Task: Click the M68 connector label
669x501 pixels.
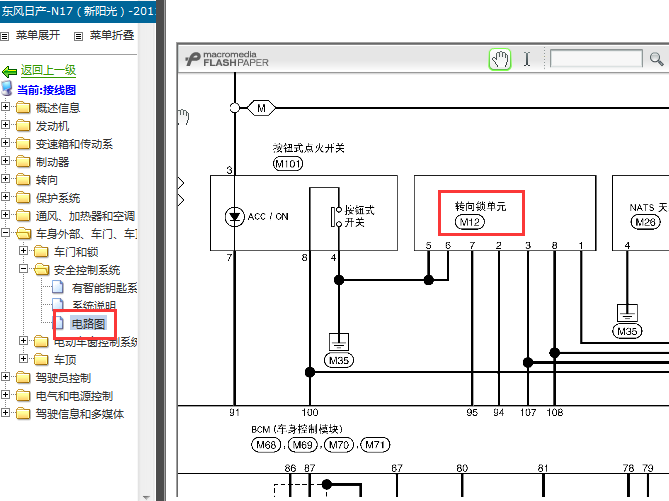Action: click(266, 445)
